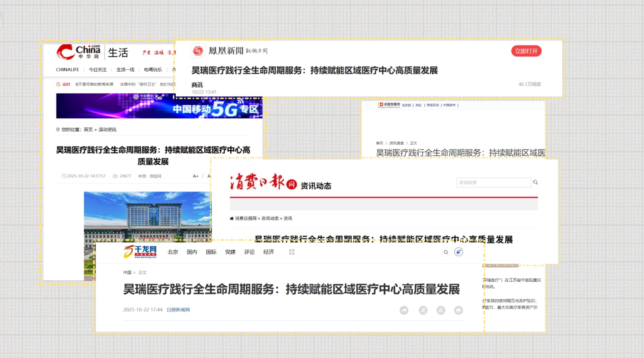Click the 滚动资讯 breadcrumb link
Screen dimensions: 644x358
click(x=107, y=130)
